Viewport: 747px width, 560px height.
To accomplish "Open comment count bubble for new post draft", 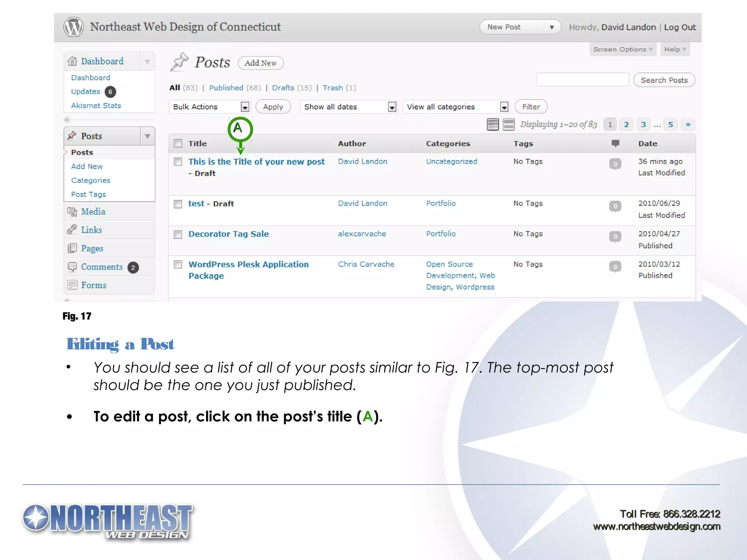I will click(x=615, y=164).
